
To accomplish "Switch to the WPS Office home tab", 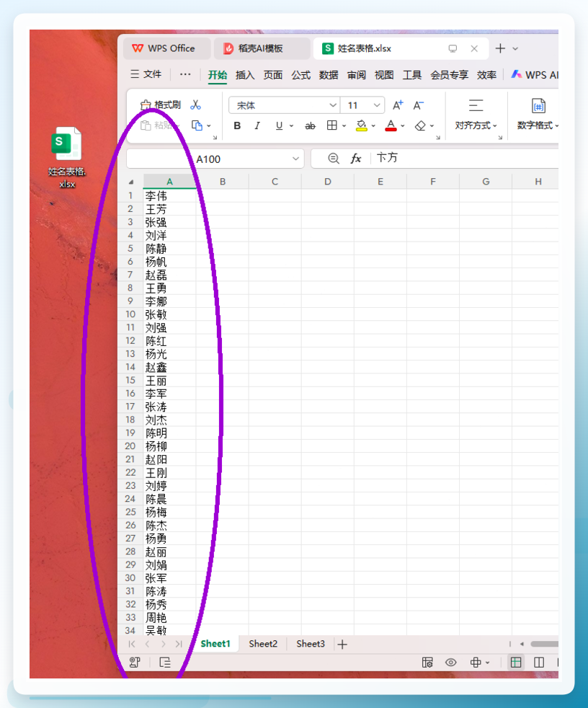I will [166, 48].
